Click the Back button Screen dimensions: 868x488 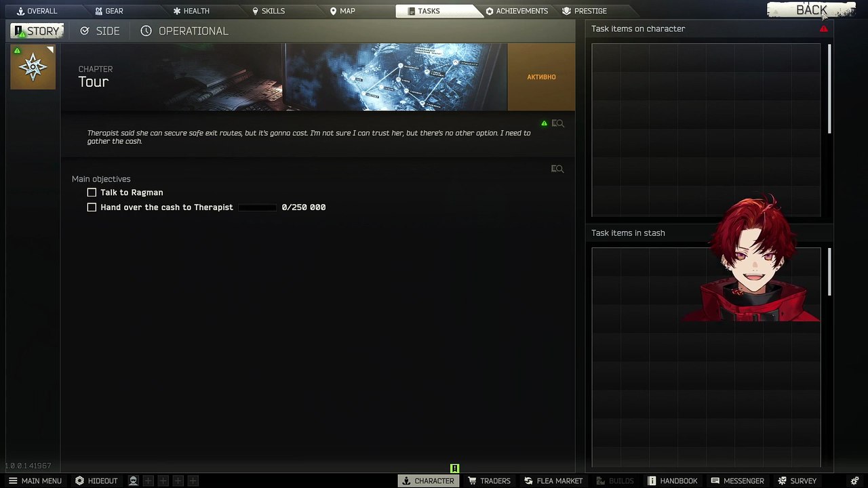[x=811, y=9]
